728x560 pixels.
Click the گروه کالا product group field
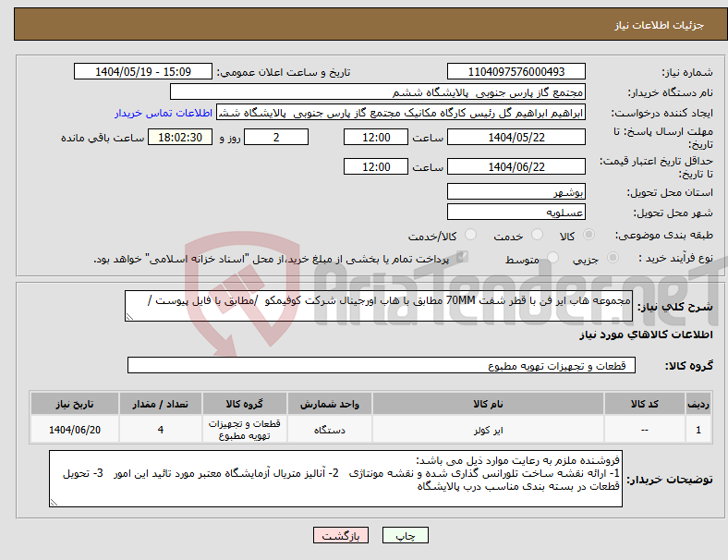pyautogui.click(x=382, y=365)
